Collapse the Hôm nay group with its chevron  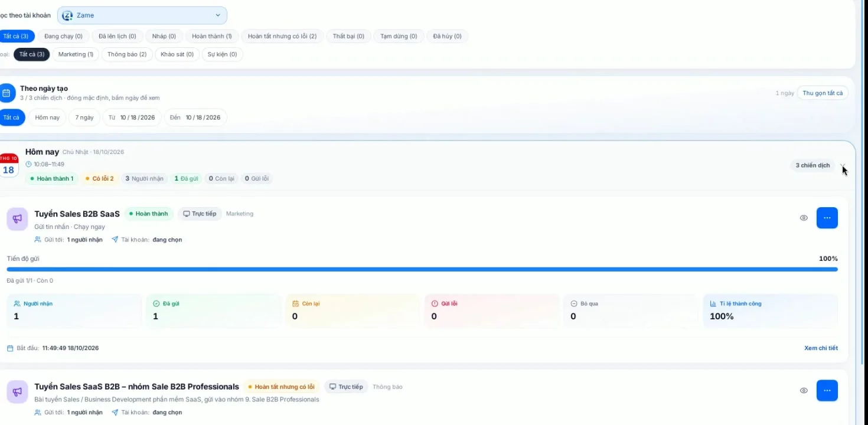click(843, 166)
